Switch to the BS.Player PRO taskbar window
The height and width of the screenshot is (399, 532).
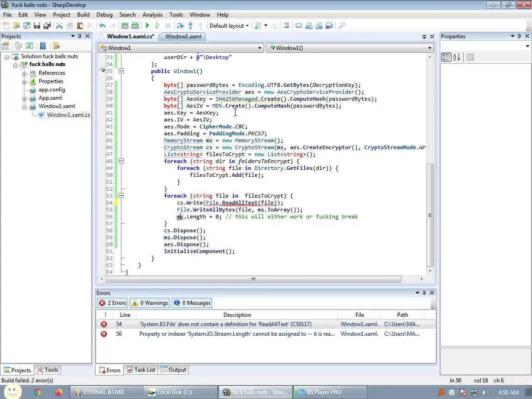point(330,392)
